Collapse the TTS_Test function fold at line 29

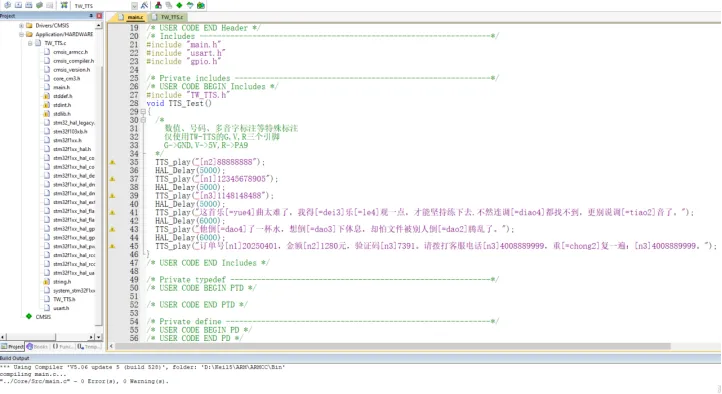[x=143, y=111]
